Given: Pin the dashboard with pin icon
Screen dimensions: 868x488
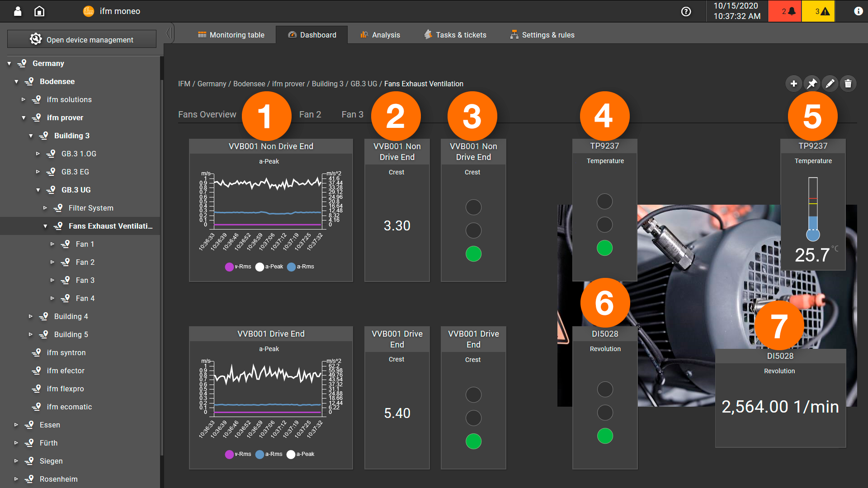Looking at the screenshot, I should pyautogui.click(x=812, y=84).
